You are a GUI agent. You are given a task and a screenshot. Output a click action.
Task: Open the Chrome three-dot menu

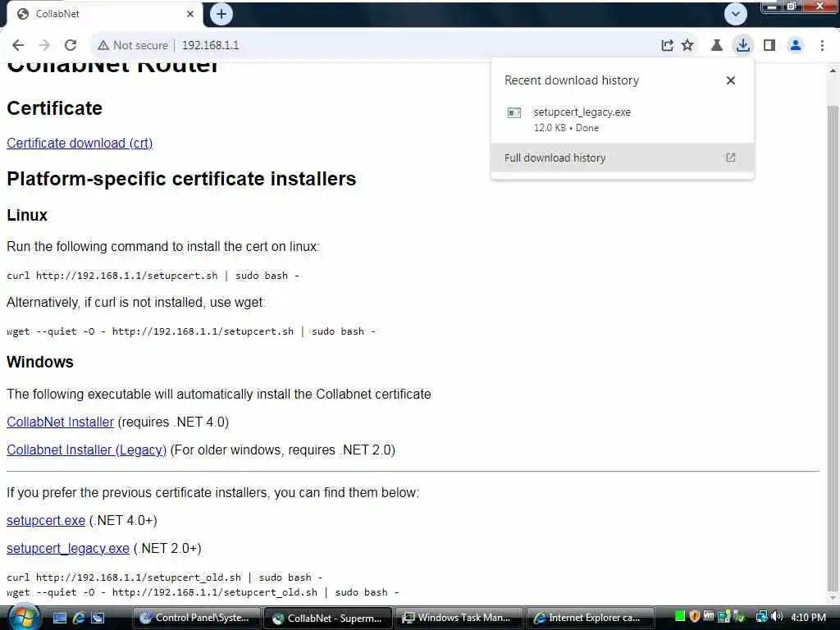(x=822, y=46)
